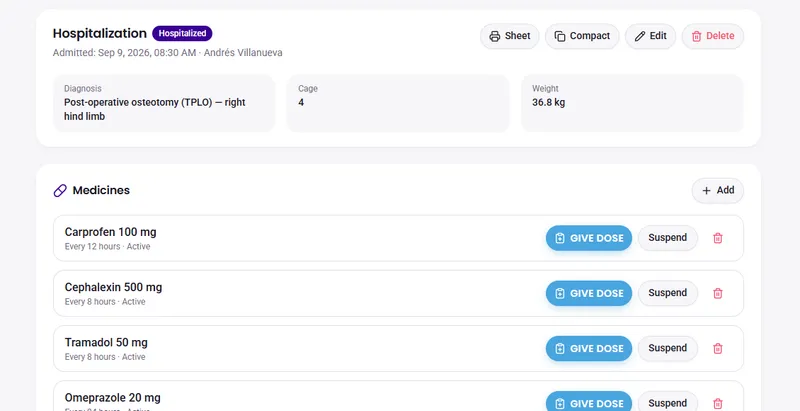Give dose of Omeprazole 20 mg
800x411 pixels.
(589, 402)
